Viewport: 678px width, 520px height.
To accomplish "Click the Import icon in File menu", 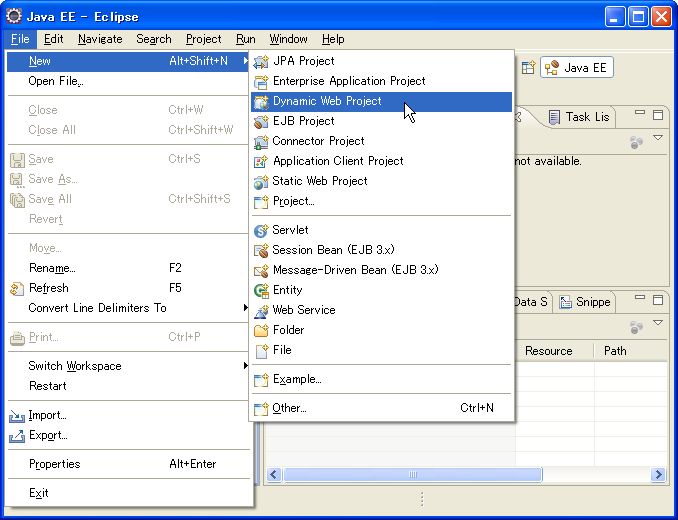I will point(16,415).
